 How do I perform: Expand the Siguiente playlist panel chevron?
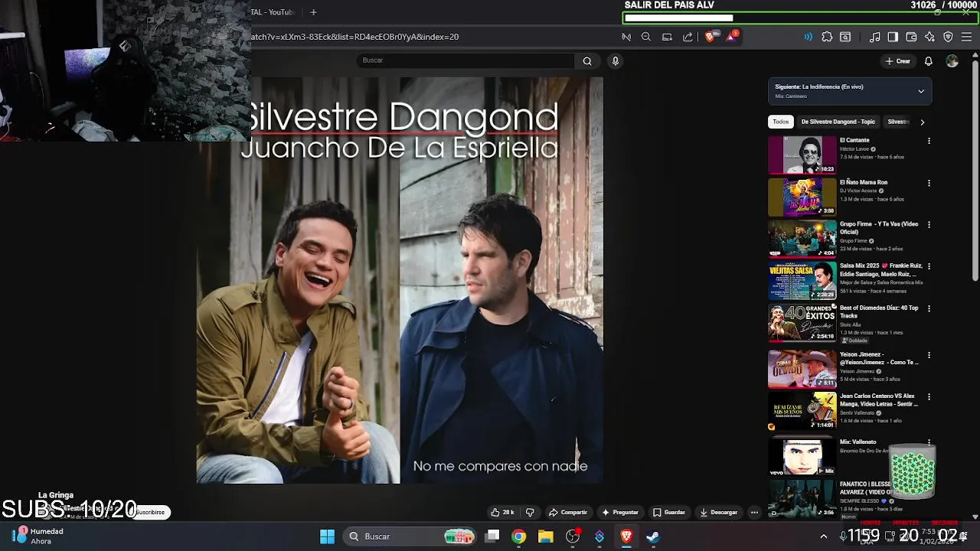(921, 91)
